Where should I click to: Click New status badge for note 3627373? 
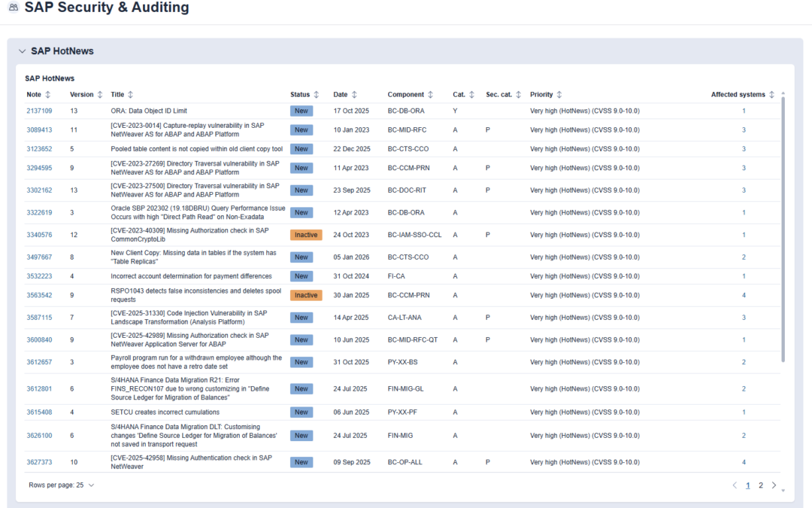(301, 462)
